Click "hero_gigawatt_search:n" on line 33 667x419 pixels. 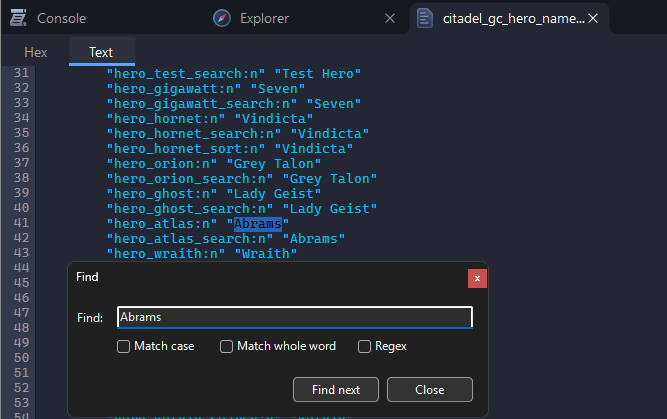(202, 104)
